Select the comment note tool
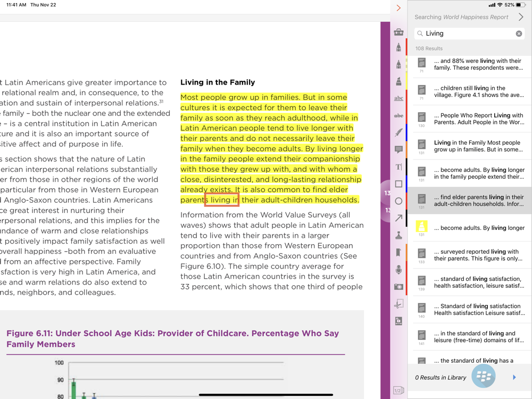Screen dimensions: 532x399 (398, 149)
